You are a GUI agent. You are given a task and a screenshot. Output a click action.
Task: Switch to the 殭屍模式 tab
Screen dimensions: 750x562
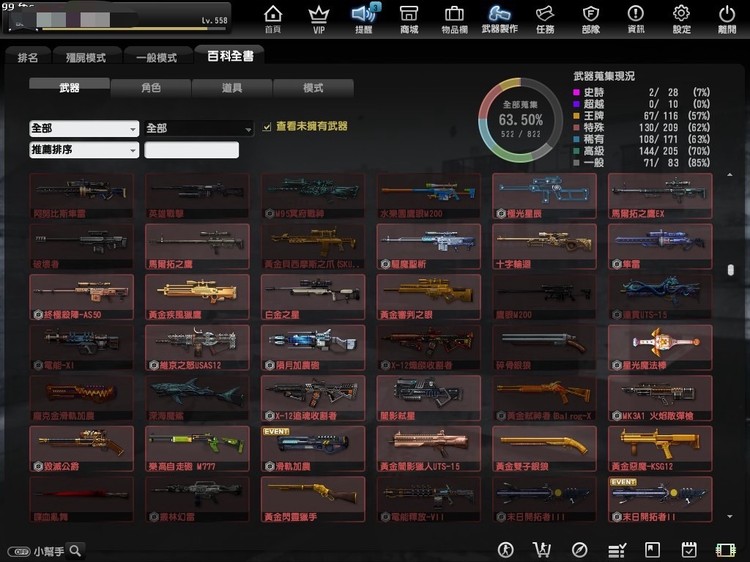(x=86, y=57)
